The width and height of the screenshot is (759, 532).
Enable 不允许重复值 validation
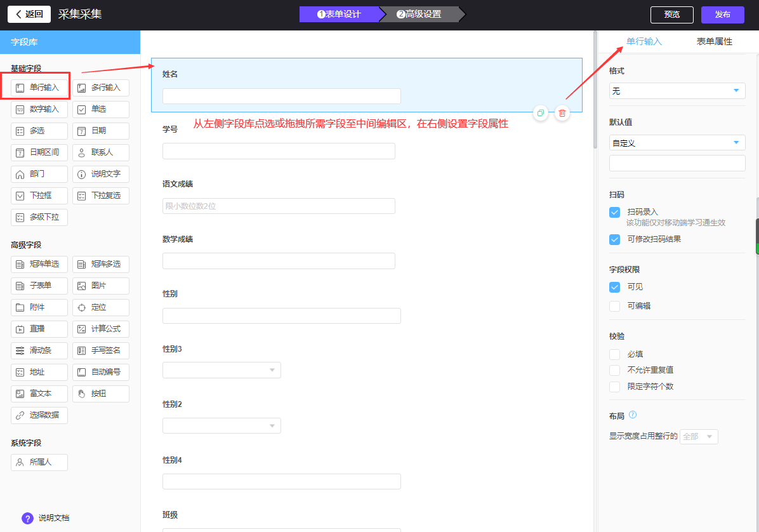(x=615, y=370)
